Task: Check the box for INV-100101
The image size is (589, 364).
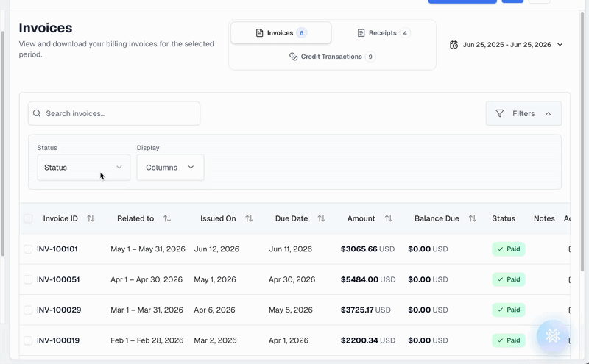Action: click(x=28, y=249)
